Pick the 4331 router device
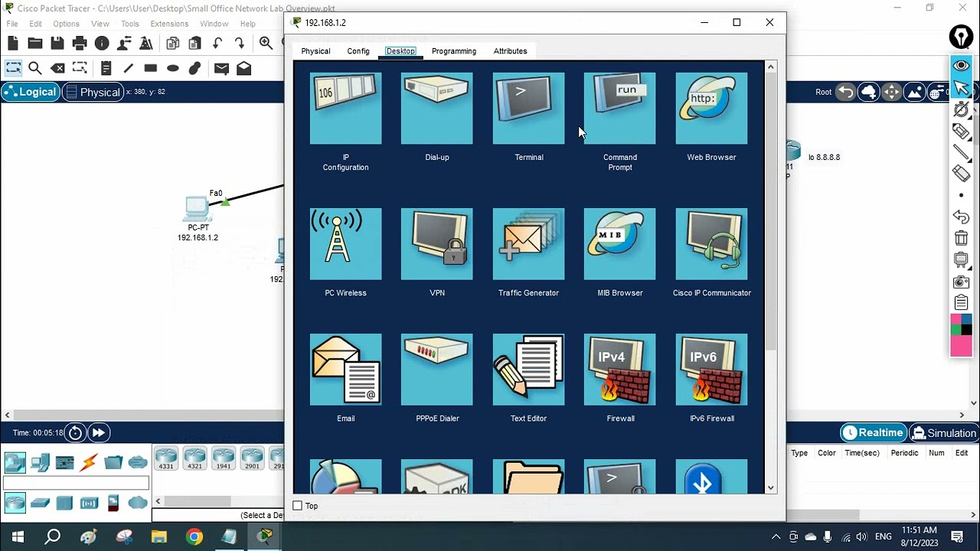 click(165, 458)
